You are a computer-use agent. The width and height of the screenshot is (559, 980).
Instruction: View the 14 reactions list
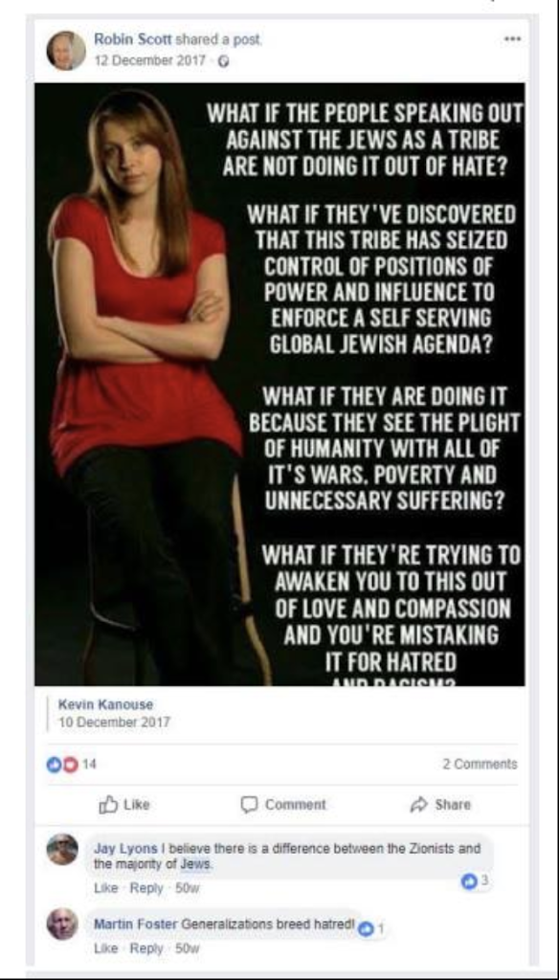71,764
